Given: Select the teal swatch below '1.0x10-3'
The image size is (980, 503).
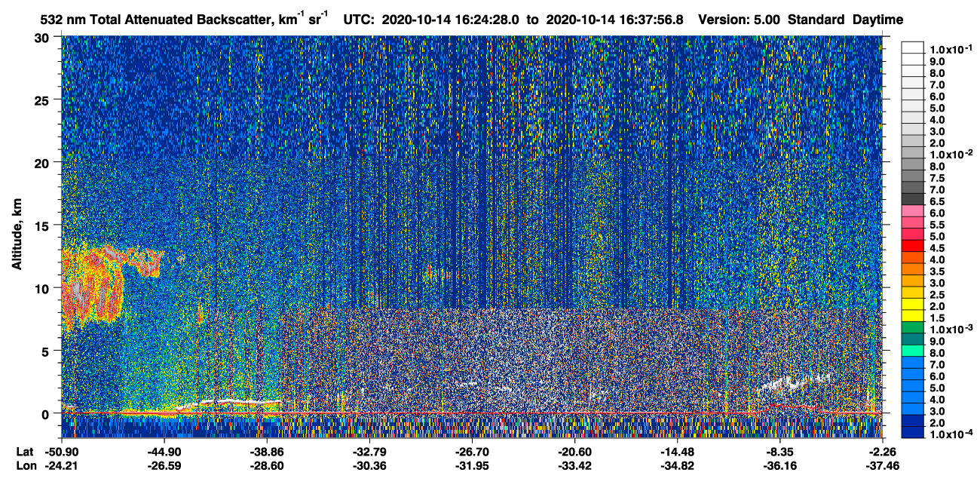Looking at the screenshot, I should click(x=913, y=340).
